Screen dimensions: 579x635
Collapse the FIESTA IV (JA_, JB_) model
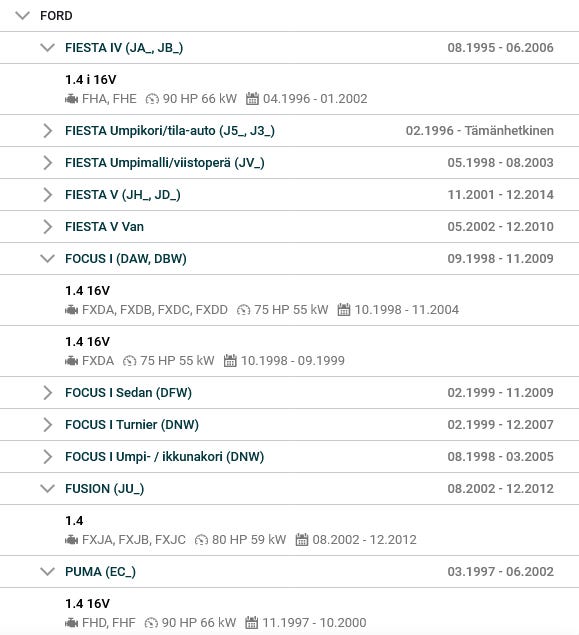tap(47, 48)
